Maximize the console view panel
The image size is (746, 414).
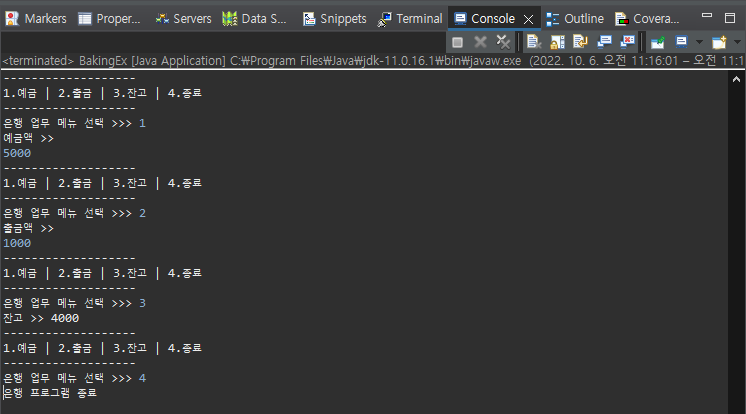pyautogui.click(x=730, y=18)
